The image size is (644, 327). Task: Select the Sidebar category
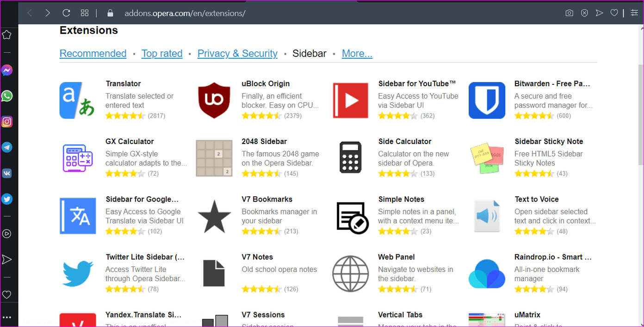coord(310,54)
